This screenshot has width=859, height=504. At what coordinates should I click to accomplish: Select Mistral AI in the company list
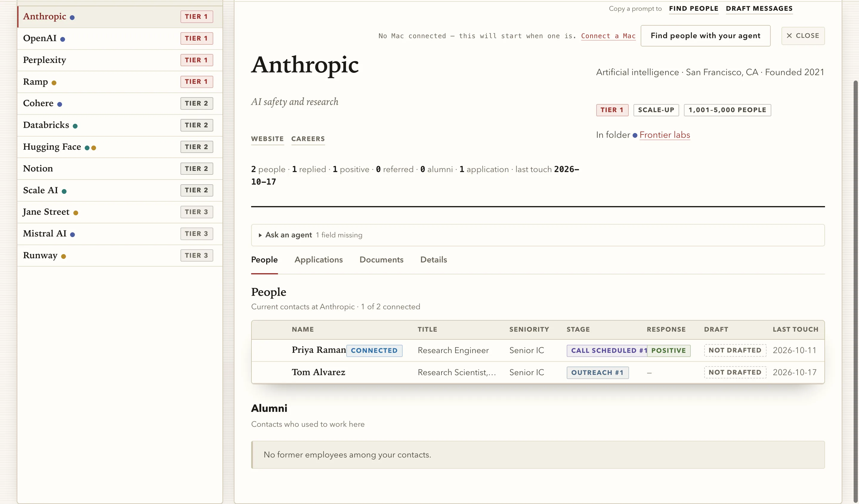(120, 234)
